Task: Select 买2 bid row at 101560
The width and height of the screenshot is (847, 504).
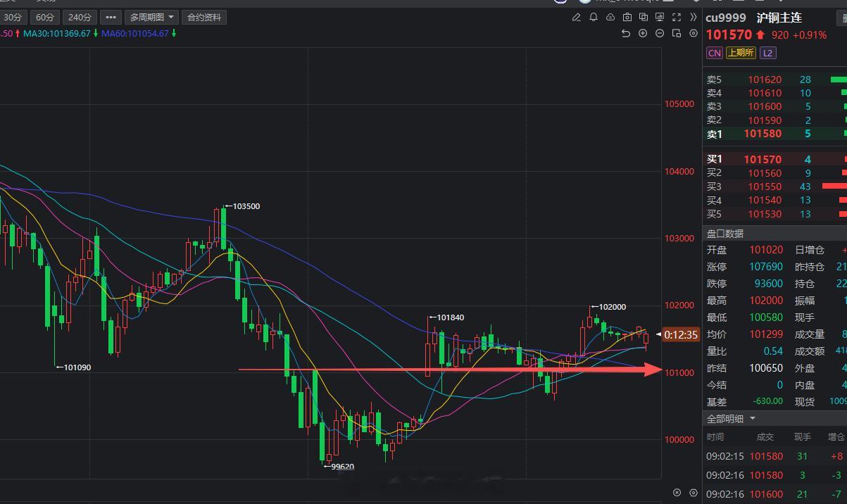Action: (x=774, y=173)
